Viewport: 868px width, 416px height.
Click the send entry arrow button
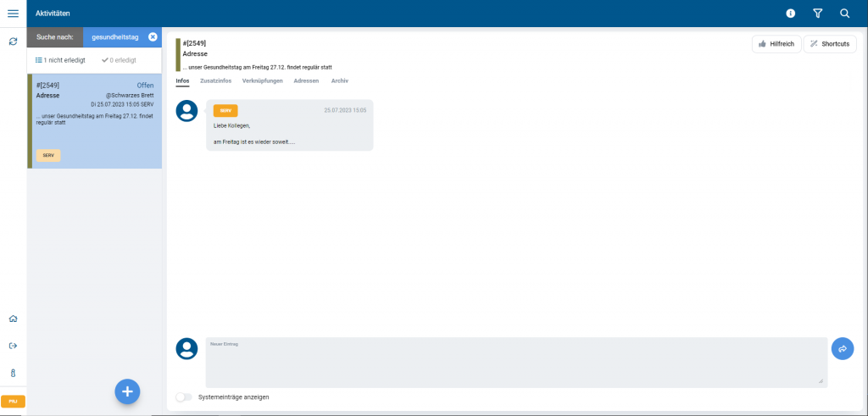click(842, 348)
